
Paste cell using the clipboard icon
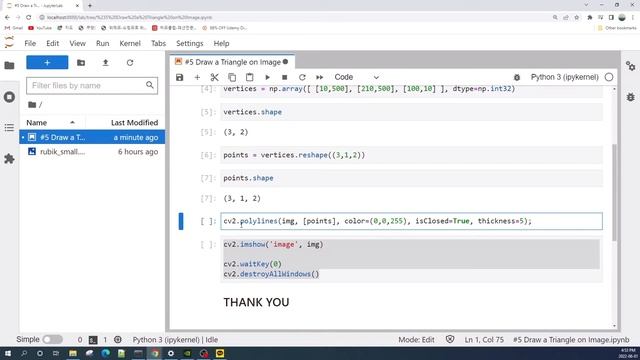point(249,77)
